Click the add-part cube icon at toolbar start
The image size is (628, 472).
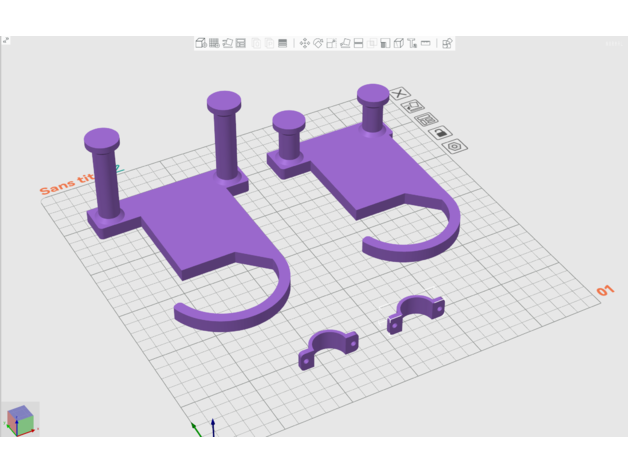click(201, 44)
